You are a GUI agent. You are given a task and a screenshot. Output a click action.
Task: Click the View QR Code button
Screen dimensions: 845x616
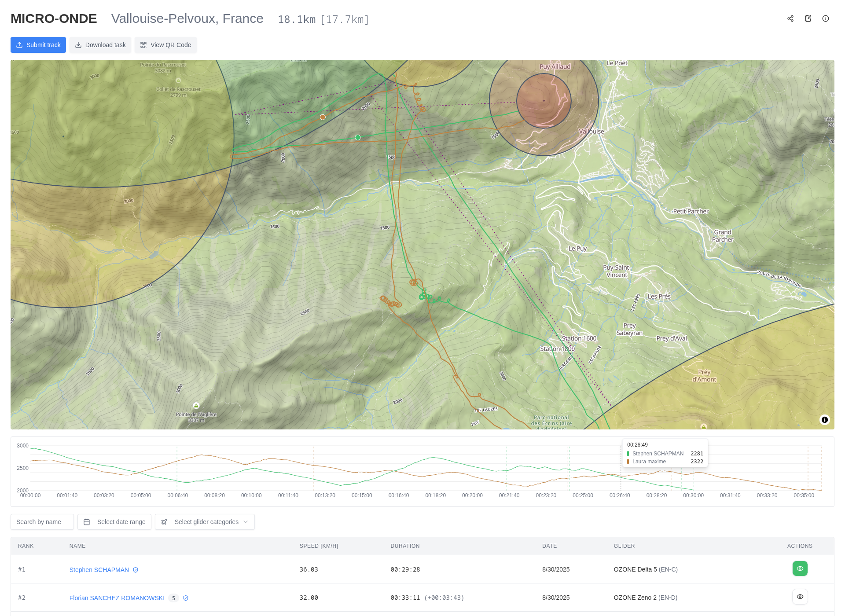click(x=165, y=45)
